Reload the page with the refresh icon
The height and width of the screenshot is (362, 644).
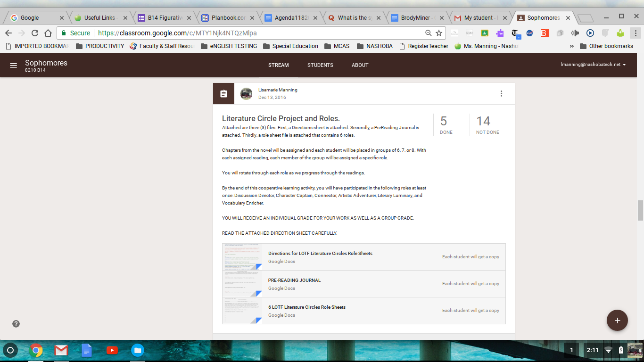34,33
